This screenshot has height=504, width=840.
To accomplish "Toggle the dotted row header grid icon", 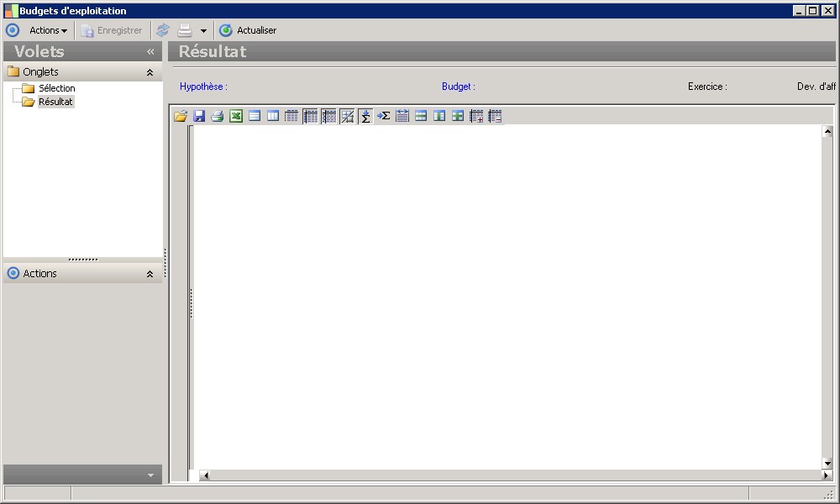I will (x=329, y=116).
